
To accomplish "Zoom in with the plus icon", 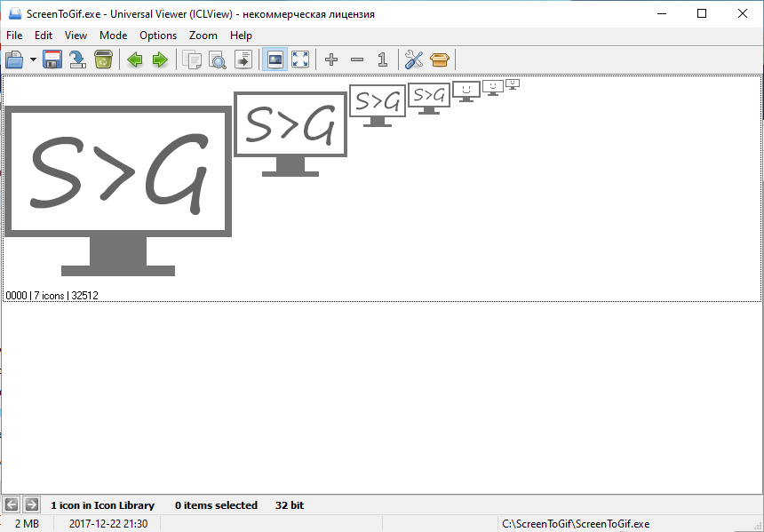I will click(331, 60).
